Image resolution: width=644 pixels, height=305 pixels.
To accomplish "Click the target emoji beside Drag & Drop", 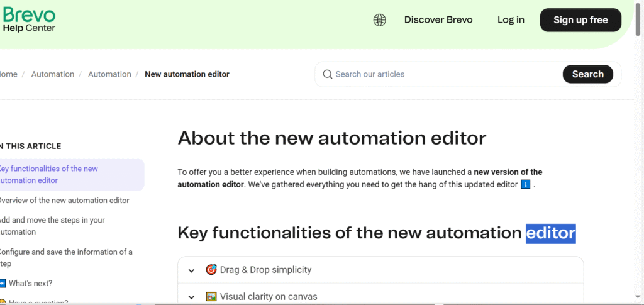I will pyautogui.click(x=211, y=270).
